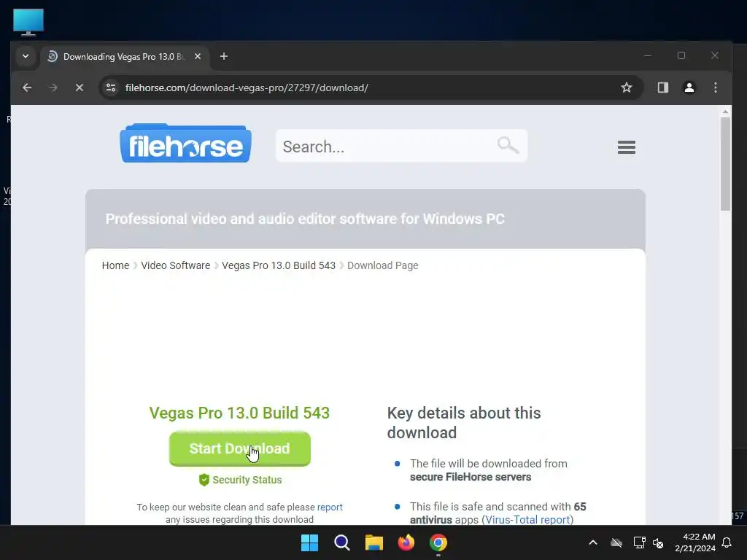
Task: Open the Chrome profile icon
Action: click(689, 87)
